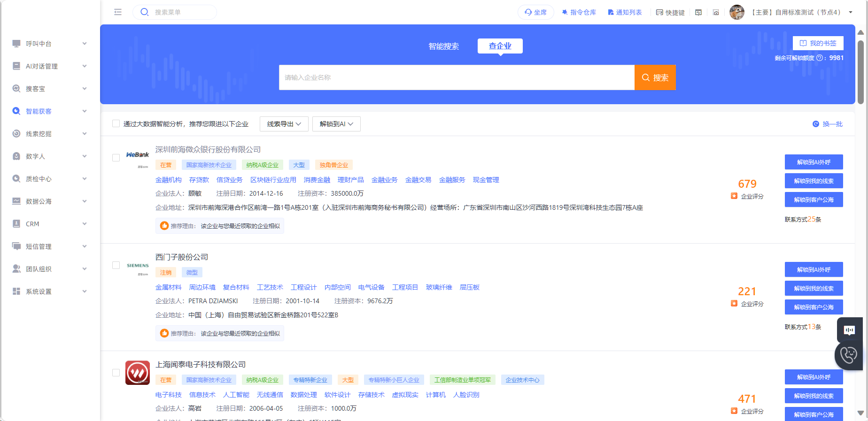Open 快捷键 shortcuts panel
Screen dimensions: 868x421
[x=670, y=13]
